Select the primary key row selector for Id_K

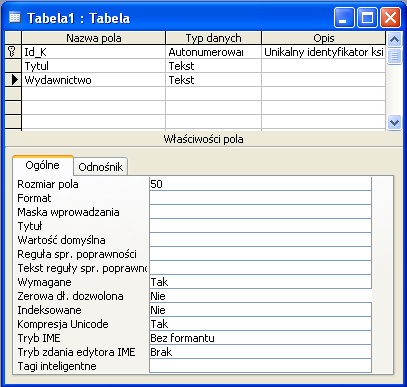(x=13, y=52)
